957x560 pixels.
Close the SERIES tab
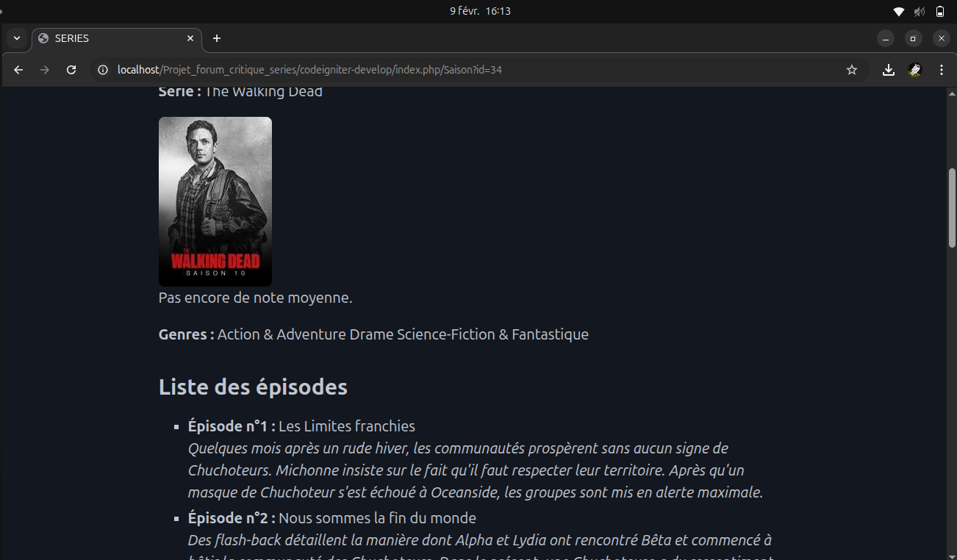click(x=190, y=38)
